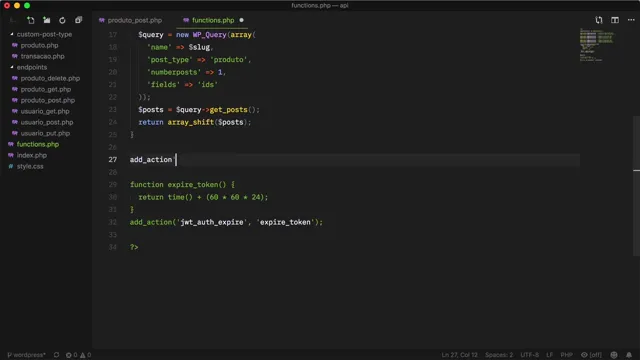
Task: Open produto.php in the file tree
Action: click(x=39, y=45)
